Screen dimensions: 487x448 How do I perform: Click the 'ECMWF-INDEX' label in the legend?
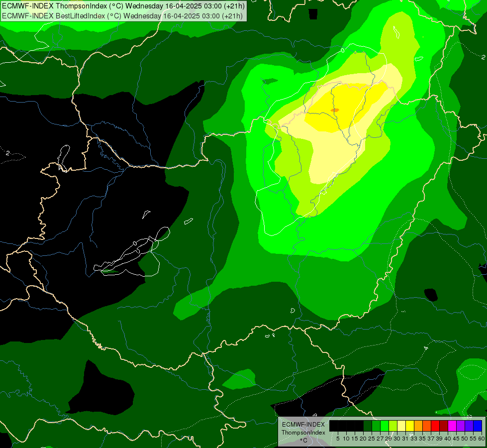point(303,425)
